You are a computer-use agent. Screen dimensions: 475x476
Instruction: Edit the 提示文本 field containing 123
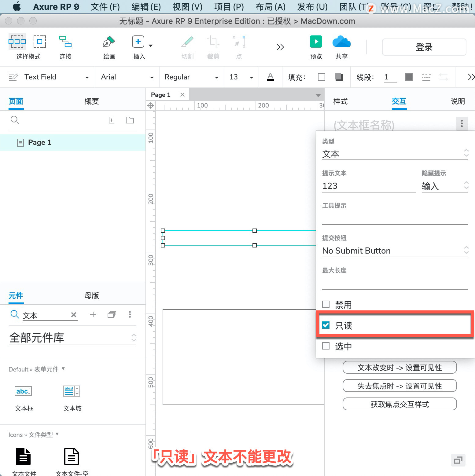click(369, 186)
